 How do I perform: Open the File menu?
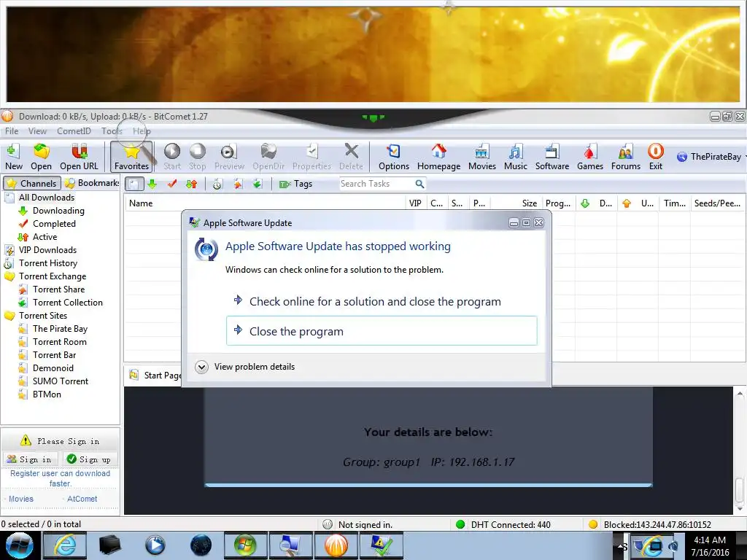tap(12, 131)
